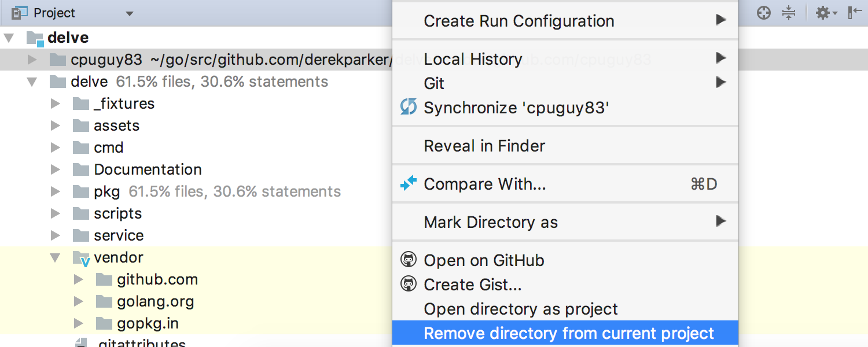Collapse the root delve project node

point(9,38)
